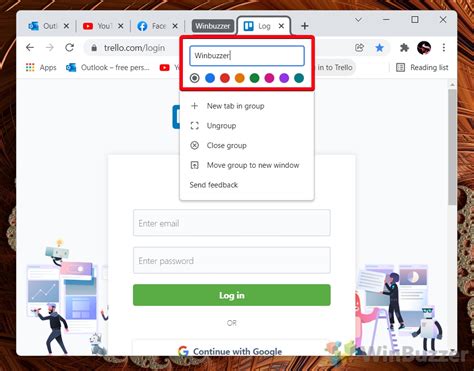474x371 pixels.
Task: Close the Outlook tab
Action: click(66, 26)
